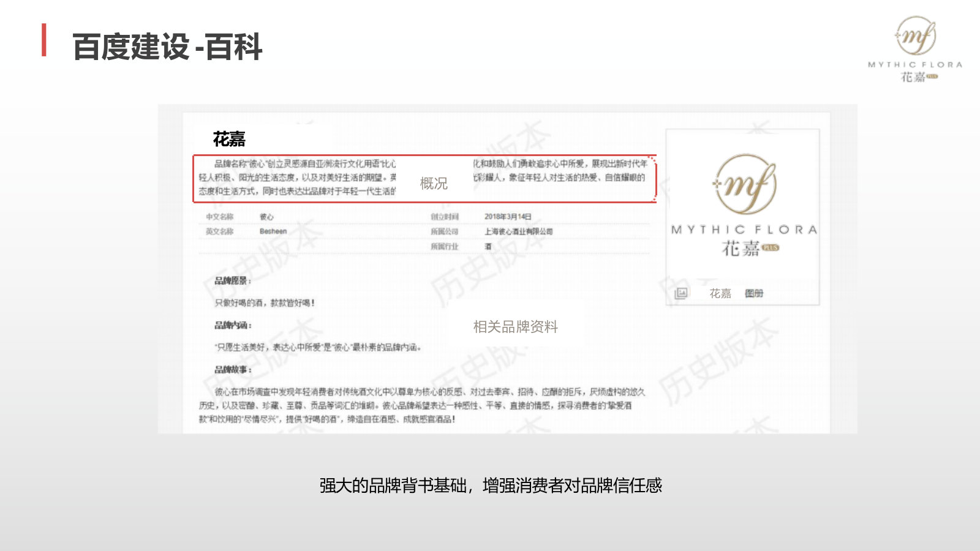
Task: Click the Besheen English name entry
Action: 273,231
